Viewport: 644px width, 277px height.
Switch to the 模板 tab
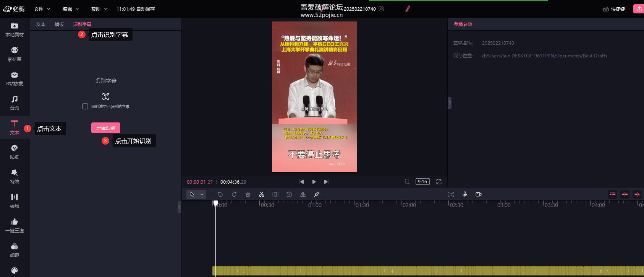point(59,24)
